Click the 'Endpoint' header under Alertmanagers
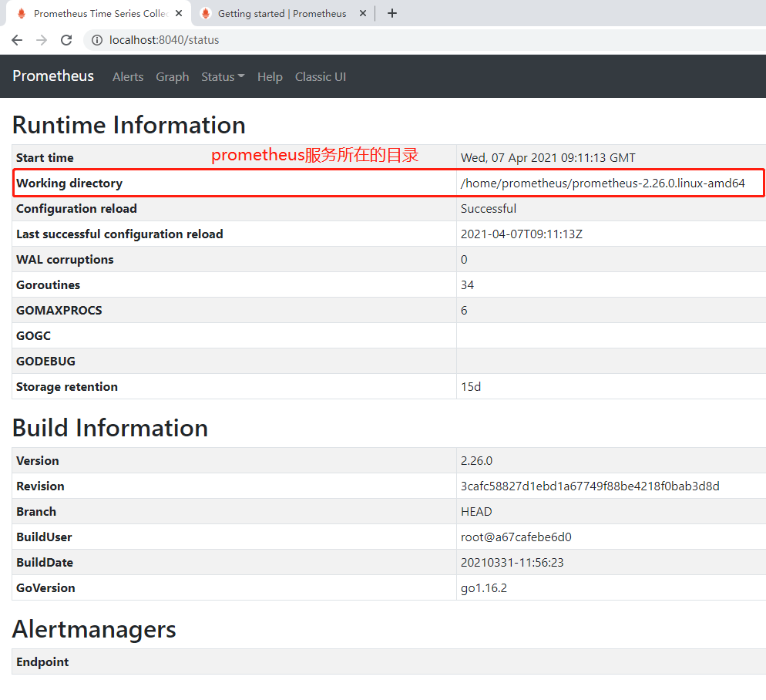 click(x=42, y=662)
